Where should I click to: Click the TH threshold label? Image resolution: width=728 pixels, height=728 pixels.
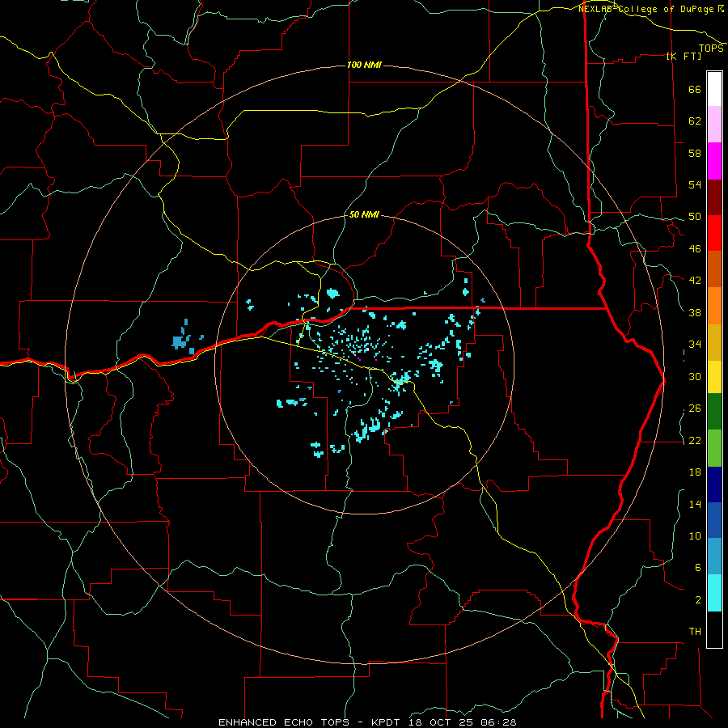(695, 632)
